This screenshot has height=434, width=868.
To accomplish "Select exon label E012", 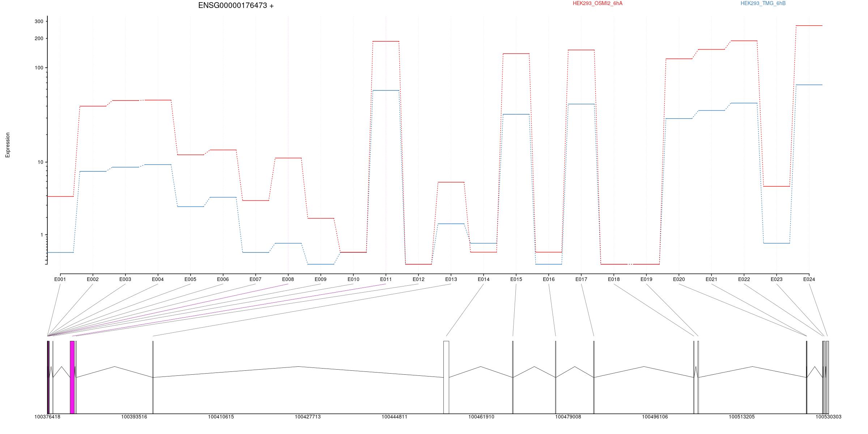I will 418,279.
